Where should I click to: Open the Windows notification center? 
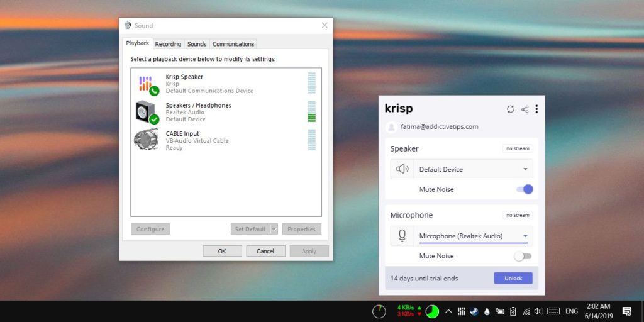[626, 311]
